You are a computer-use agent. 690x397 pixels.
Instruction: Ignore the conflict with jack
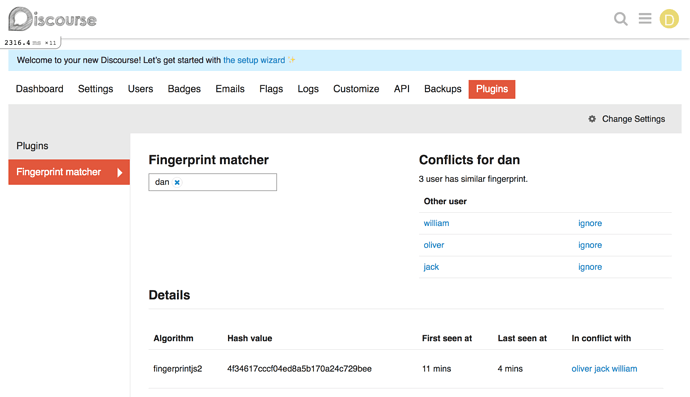590,267
